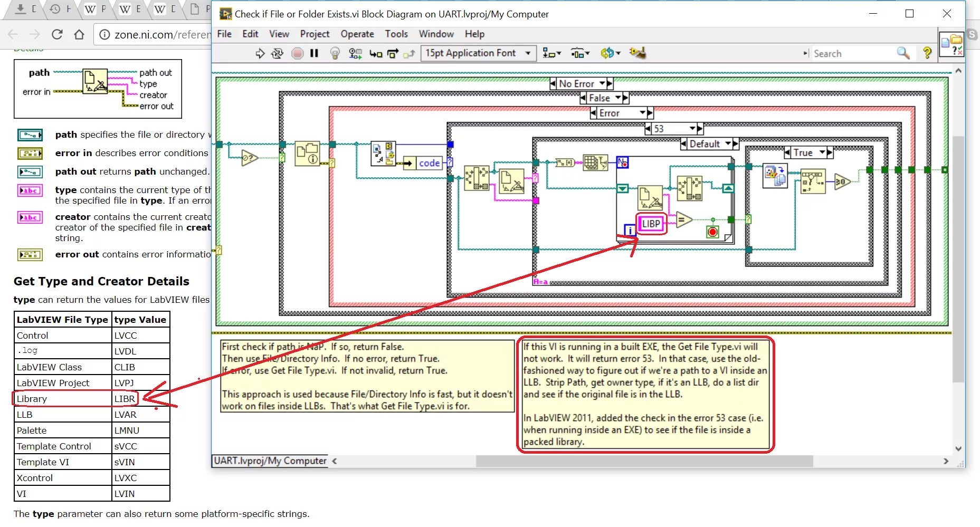The height and width of the screenshot is (527, 980).
Task: Click the site info icon in address bar
Action: point(104,34)
